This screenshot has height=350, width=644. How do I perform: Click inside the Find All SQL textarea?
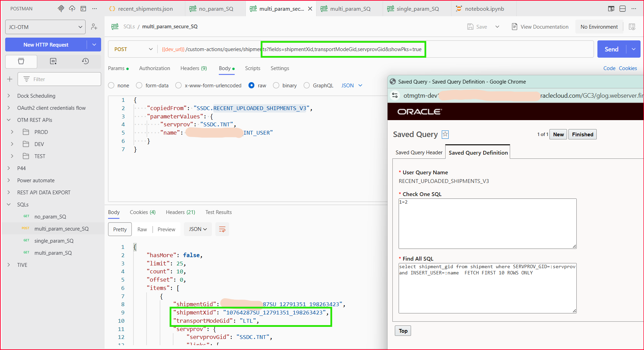point(487,288)
